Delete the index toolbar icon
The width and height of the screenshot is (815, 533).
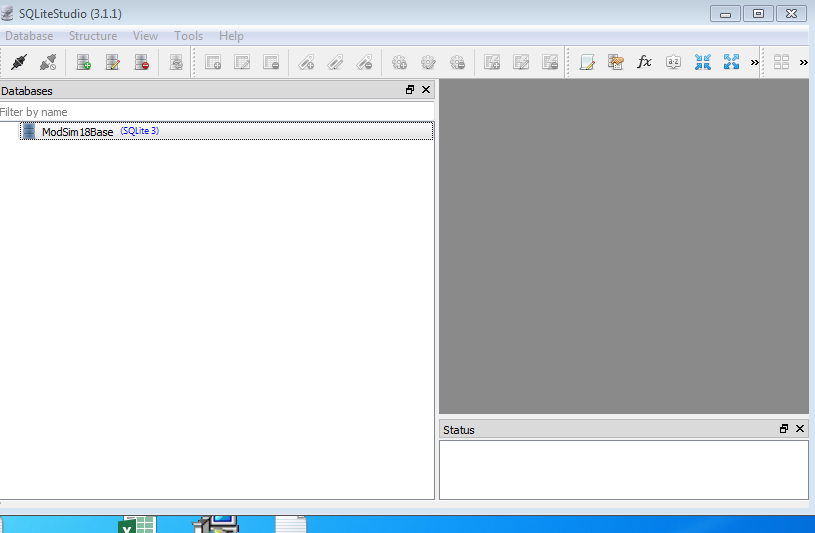pyautogui.click(x=364, y=62)
